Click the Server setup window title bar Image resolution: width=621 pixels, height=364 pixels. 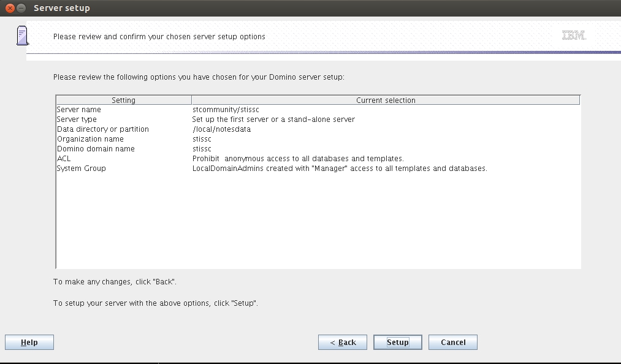point(245,8)
